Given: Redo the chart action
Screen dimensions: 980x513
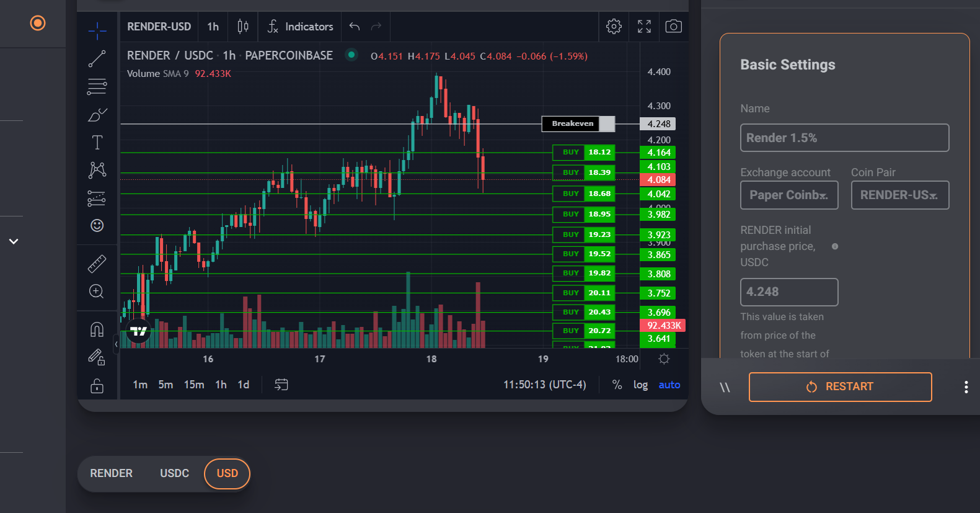Looking at the screenshot, I should [x=376, y=27].
